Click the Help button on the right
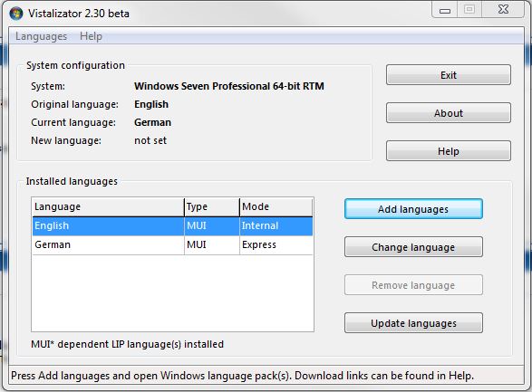Viewport: 532px width, 392px height. [449, 151]
